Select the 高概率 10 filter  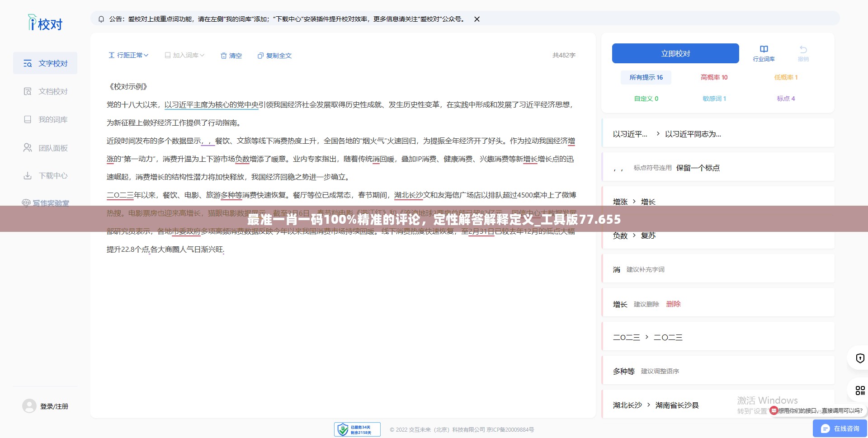click(x=714, y=77)
